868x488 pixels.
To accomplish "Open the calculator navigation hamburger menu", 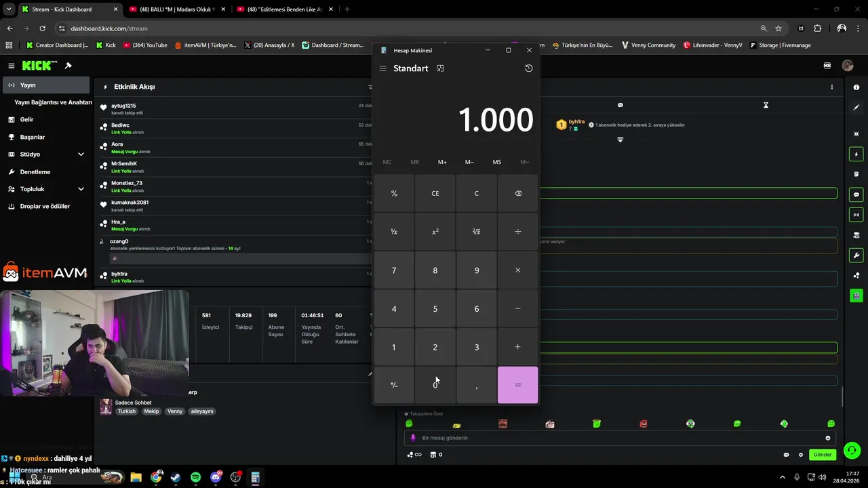I will (x=383, y=68).
